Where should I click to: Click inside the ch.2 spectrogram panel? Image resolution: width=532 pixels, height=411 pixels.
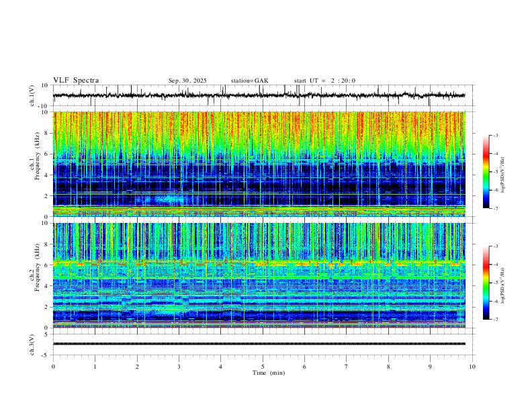pyautogui.click(x=259, y=275)
